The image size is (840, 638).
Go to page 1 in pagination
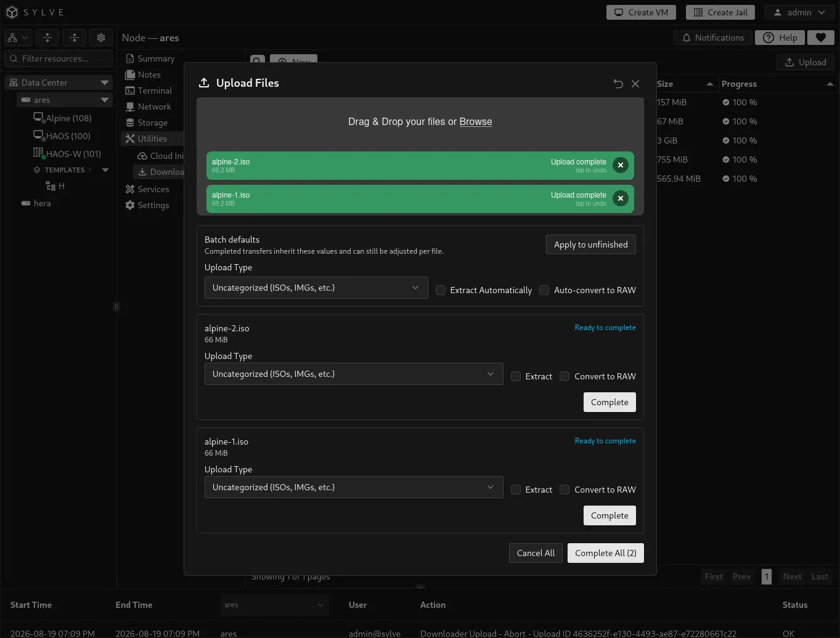[x=766, y=576]
